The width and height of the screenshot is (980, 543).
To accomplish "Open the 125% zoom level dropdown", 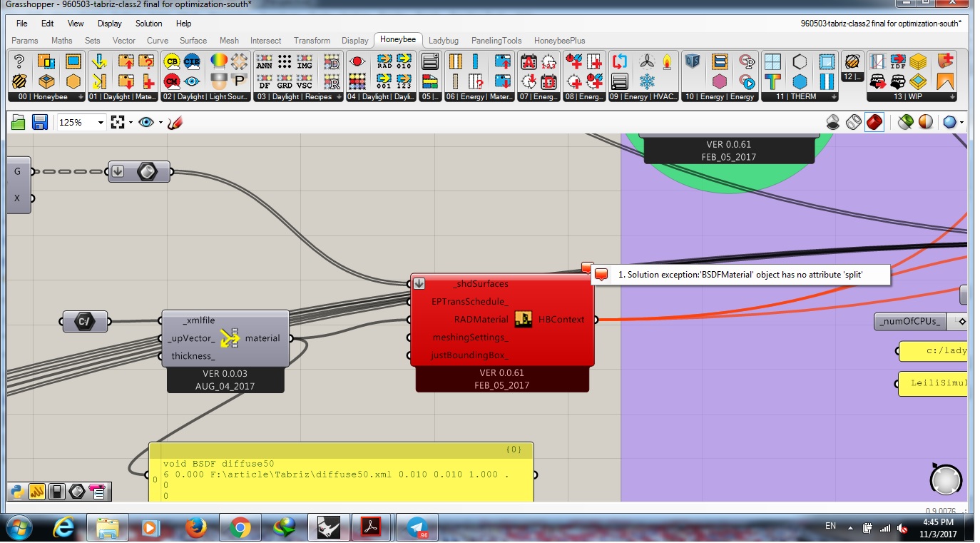I will click(x=101, y=123).
